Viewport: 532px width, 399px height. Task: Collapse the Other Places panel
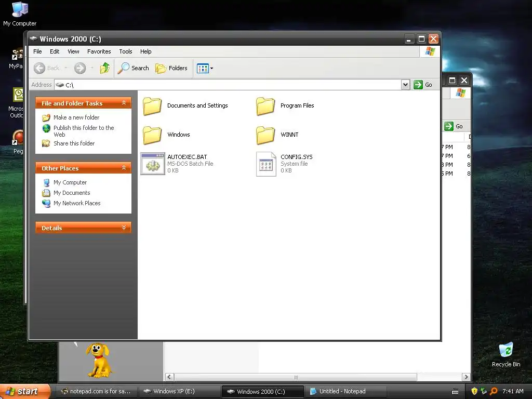click(124, 168)
